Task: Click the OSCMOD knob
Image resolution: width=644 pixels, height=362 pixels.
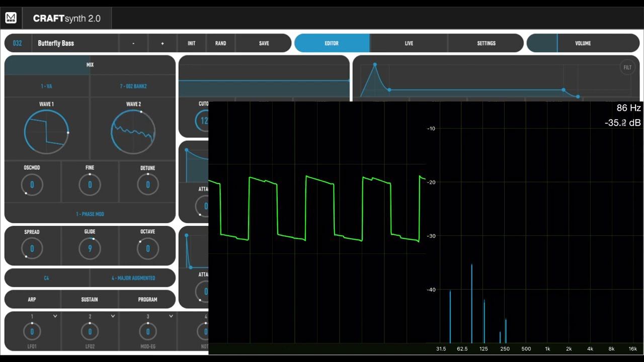Action: coord(32,185)
